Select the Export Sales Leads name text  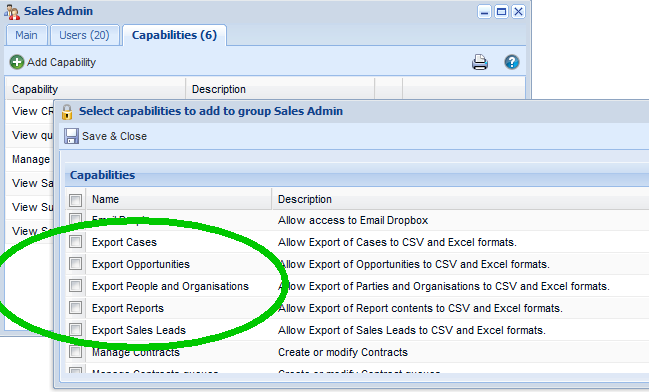139,330
